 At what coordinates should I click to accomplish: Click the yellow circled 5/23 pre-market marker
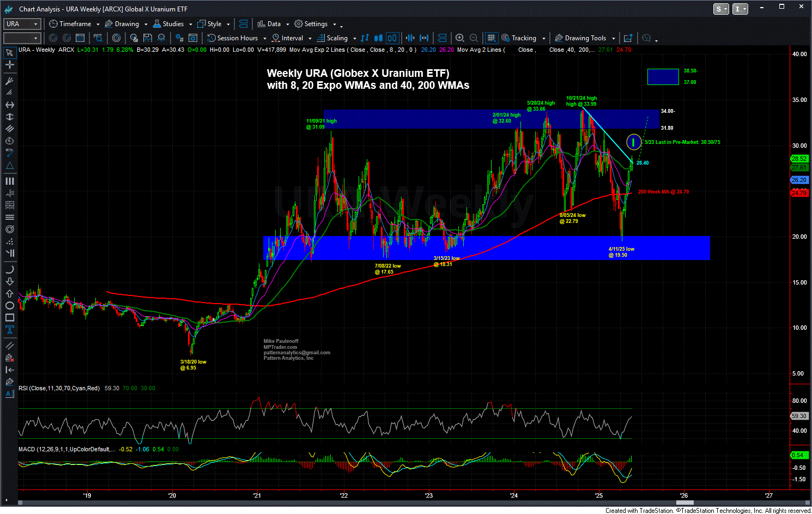click(634, 142)
